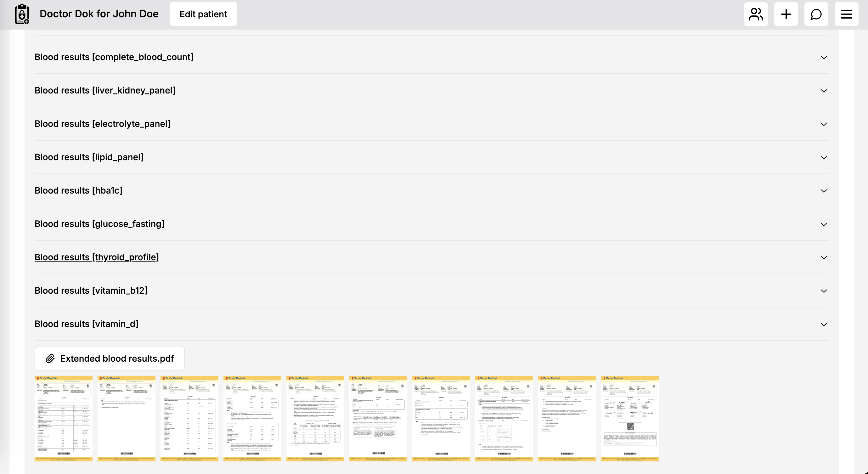
Task: Expand the vitamin_b12 chevron
Action: (824, 291)
